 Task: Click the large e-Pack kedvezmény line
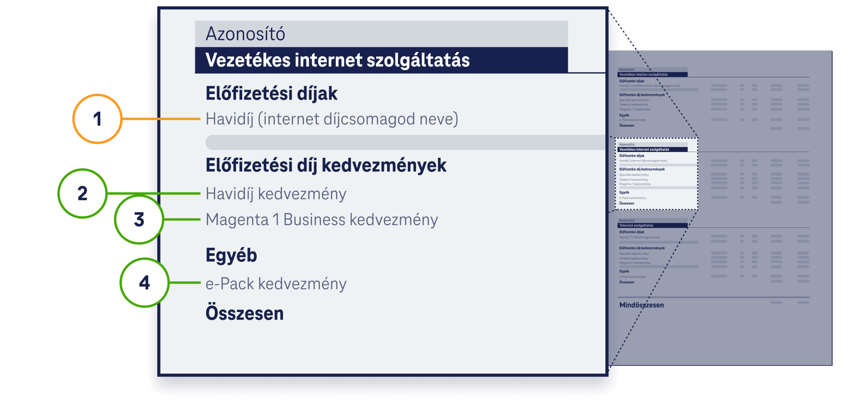[x=276, y=284]
